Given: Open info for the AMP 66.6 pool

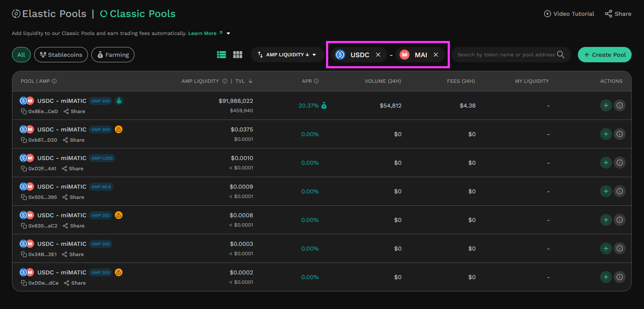Looking at the screenshot, I should tap(620, 191).
